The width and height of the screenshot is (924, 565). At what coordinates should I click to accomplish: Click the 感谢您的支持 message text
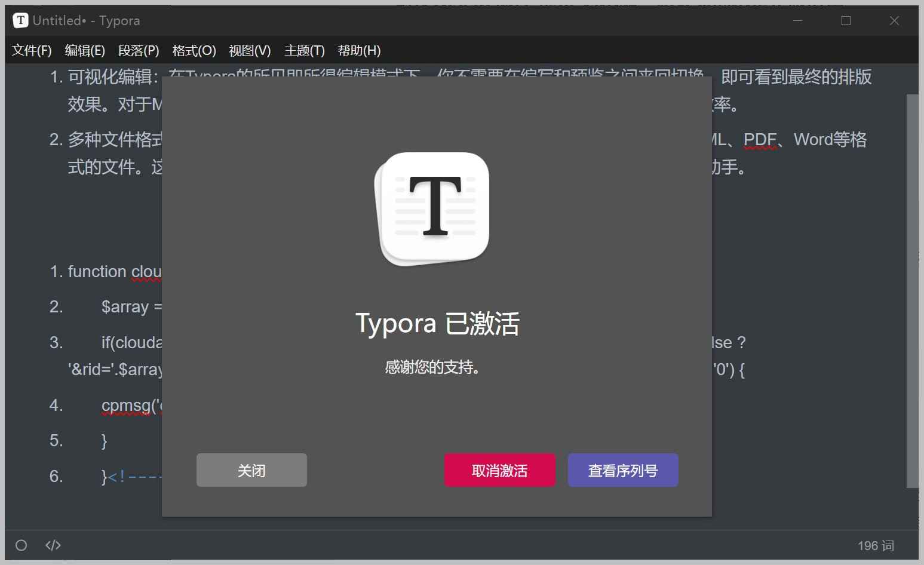[x=432, y=367]
